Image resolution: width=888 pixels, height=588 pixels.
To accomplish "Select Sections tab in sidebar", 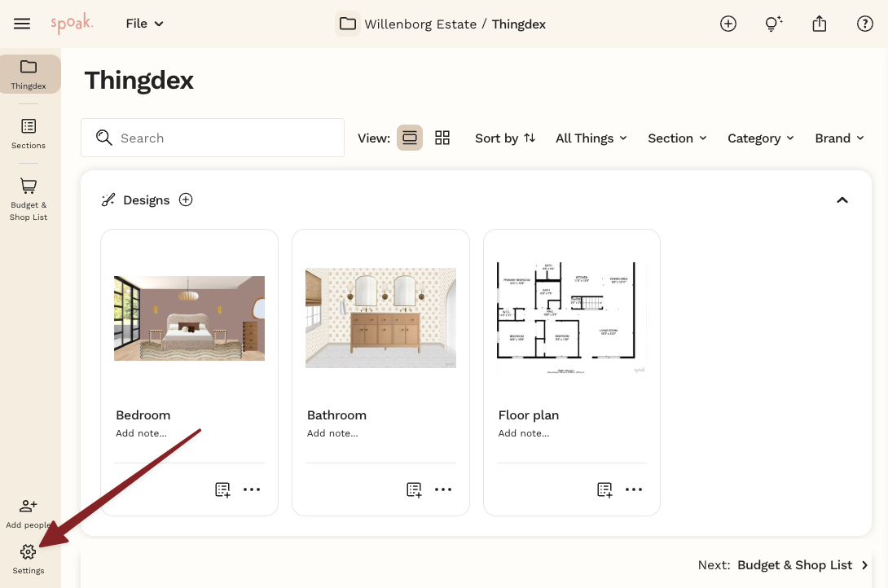I will 29,134.
